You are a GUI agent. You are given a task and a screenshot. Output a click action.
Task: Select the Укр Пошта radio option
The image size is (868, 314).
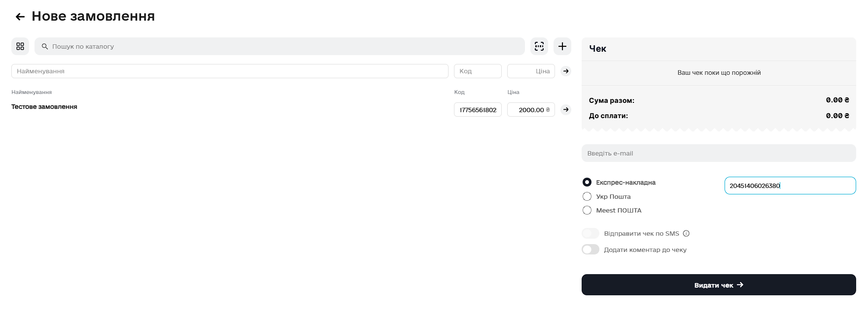587,196
